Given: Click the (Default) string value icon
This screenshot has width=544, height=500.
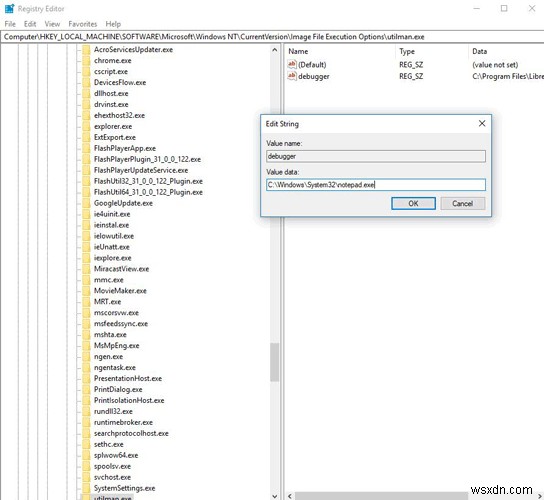Looking at the screenshot, I should point(292,65).
